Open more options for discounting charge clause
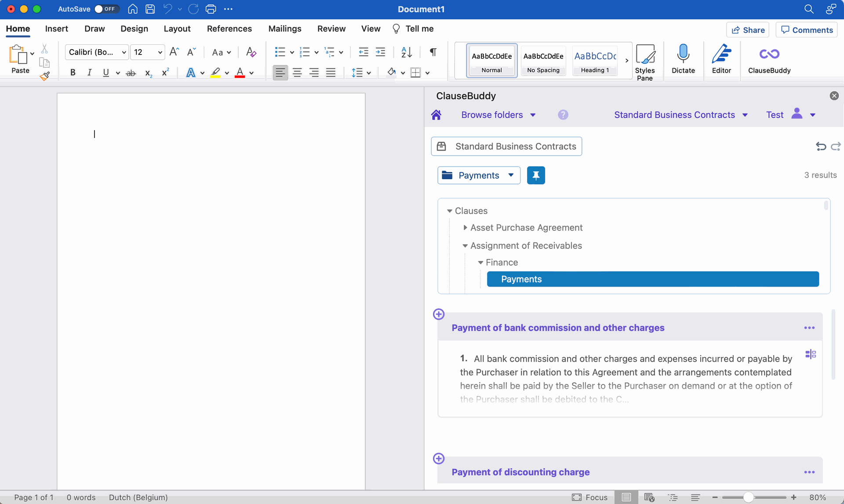 809,472
